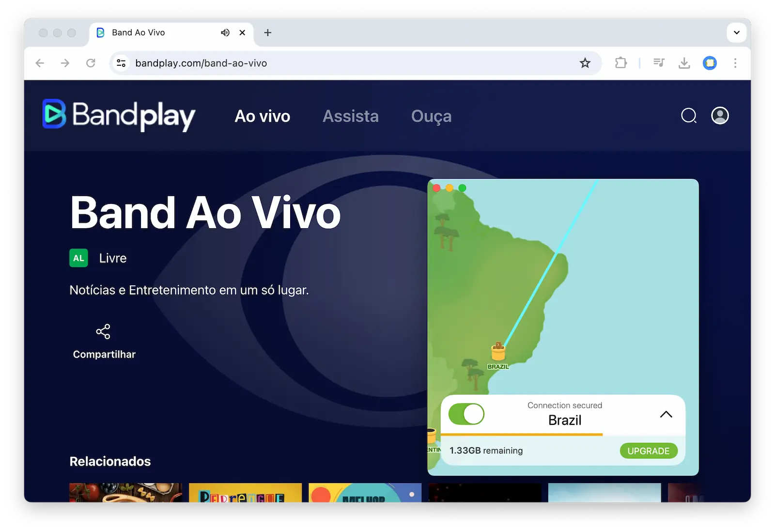Click the Compartilhar share icon
The image size is (775, 532).
(103, 331)
